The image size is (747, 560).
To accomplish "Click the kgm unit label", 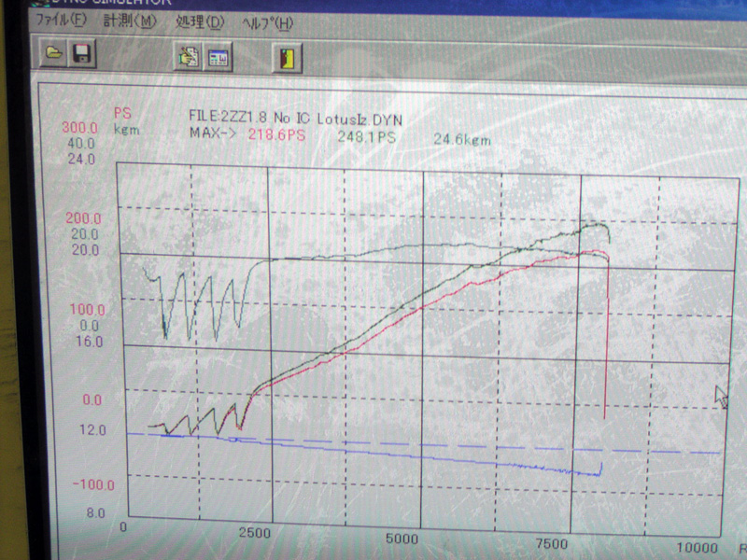I will [x=126, y=130].
